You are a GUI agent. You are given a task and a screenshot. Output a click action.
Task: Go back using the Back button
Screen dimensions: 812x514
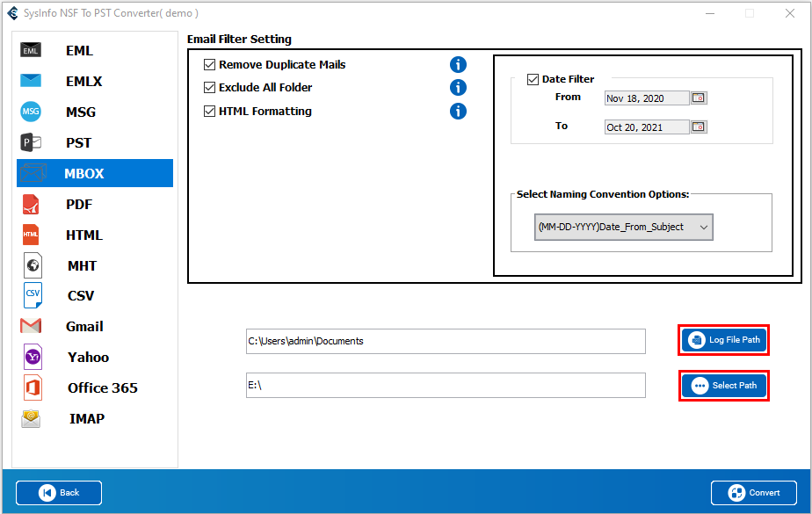(x=59, y=493)
